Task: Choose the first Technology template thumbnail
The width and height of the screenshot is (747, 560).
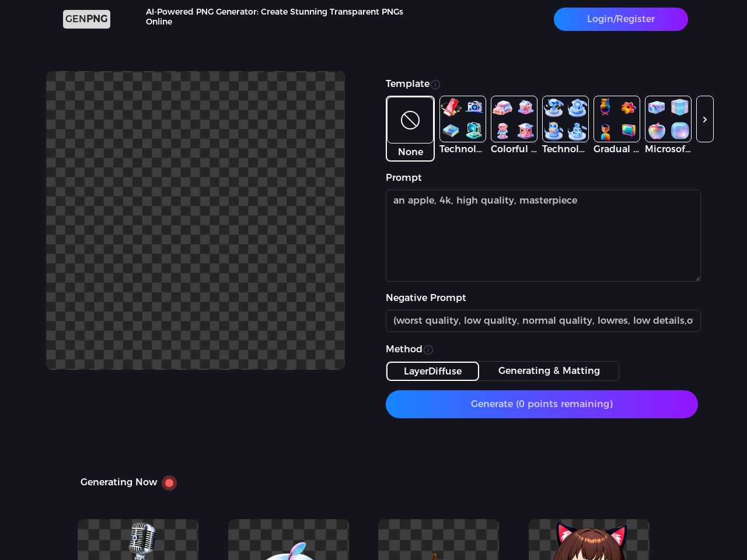Action: [x=463, y=120]
